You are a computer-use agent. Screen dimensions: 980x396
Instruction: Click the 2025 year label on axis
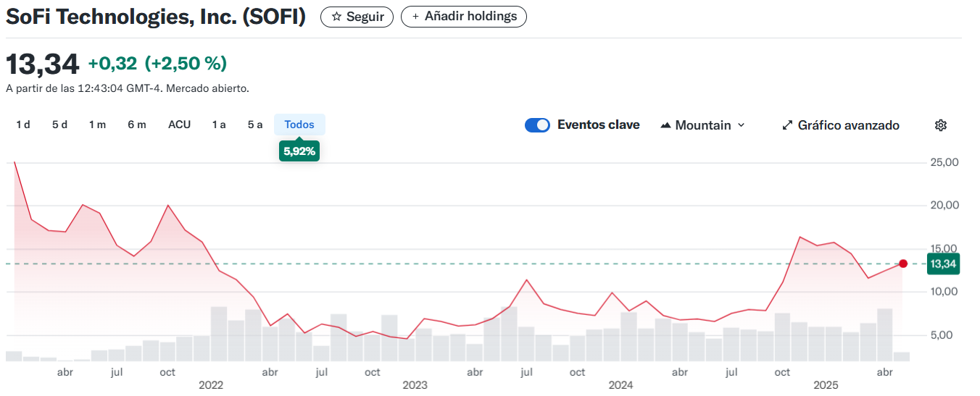[x=826, y=385]
